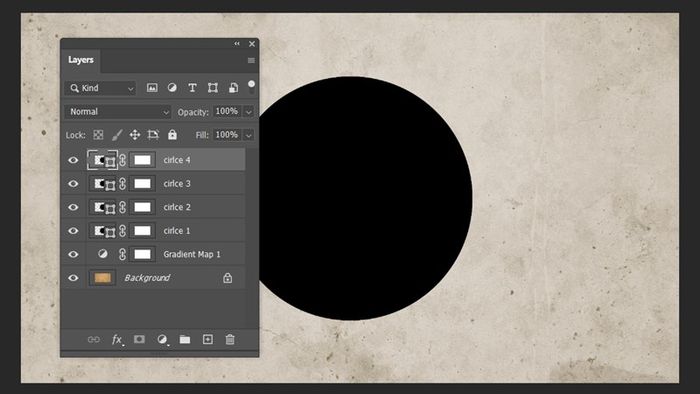700x394 pixels.
Task: Hide the cirlce 2 layer
Action: [x=73, y=207]
